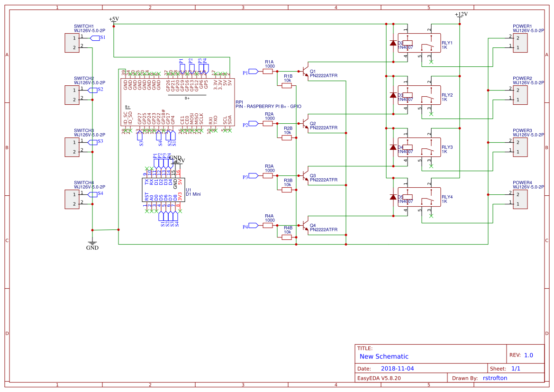
Task: Click the 'TITLE:' field label
Action: point(364,348)
